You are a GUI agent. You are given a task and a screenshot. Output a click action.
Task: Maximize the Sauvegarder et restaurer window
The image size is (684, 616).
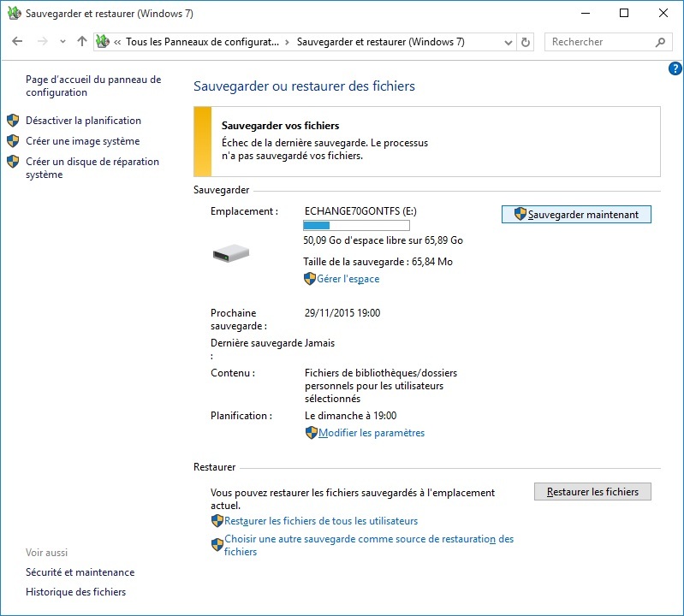pos(624,13)
